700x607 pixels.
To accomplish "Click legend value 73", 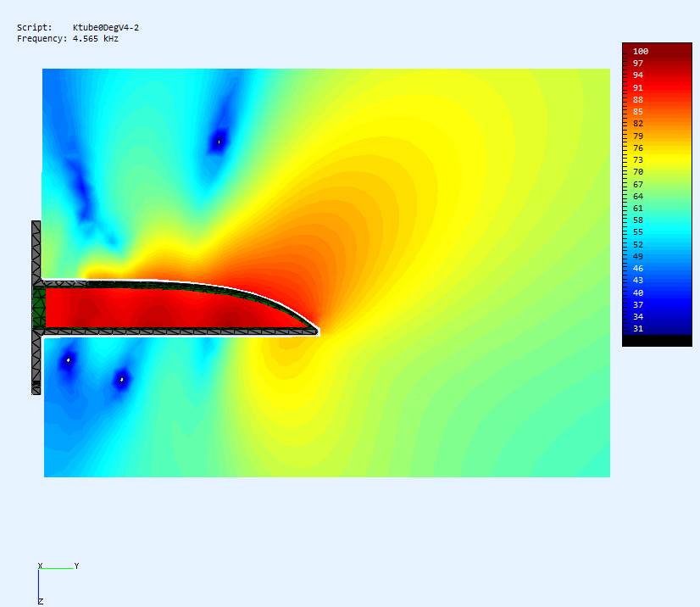I will (638, 160).
